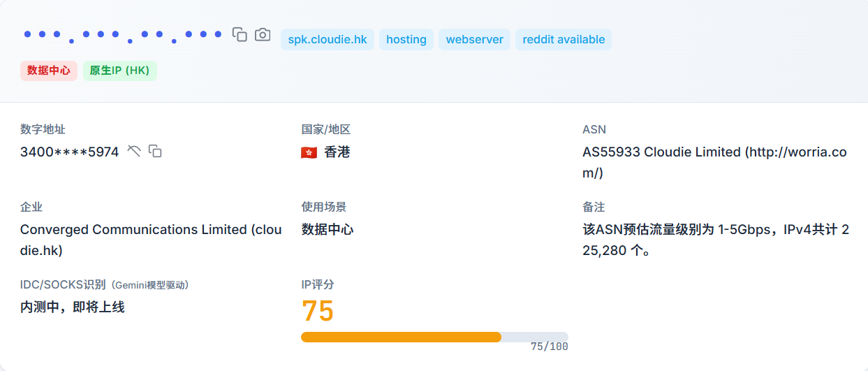Copy the numeric address 3400****5974

coord(156,151)
